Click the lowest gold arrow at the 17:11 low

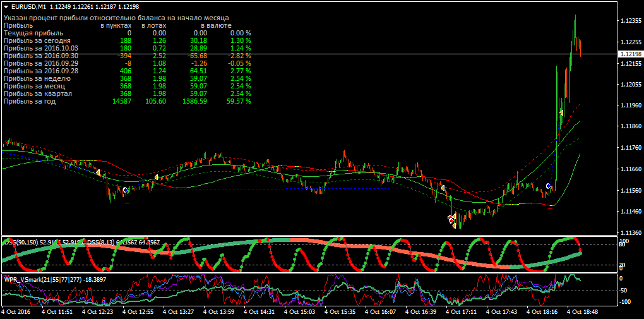(x=454, y=226)
